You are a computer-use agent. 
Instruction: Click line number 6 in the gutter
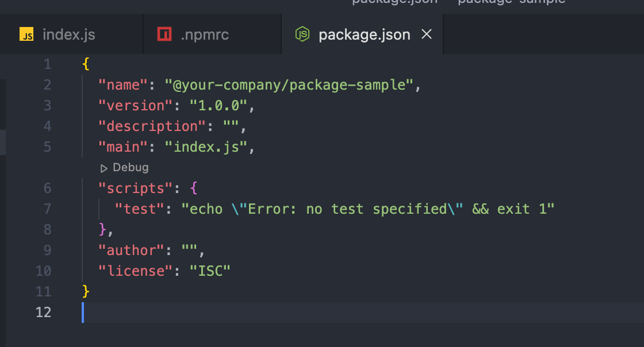pos(47,188)
